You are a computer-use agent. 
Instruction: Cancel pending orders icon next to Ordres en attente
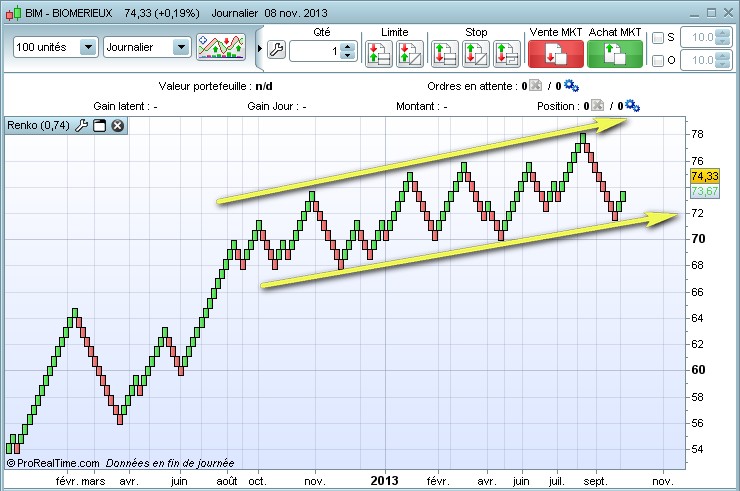point(536,85)
